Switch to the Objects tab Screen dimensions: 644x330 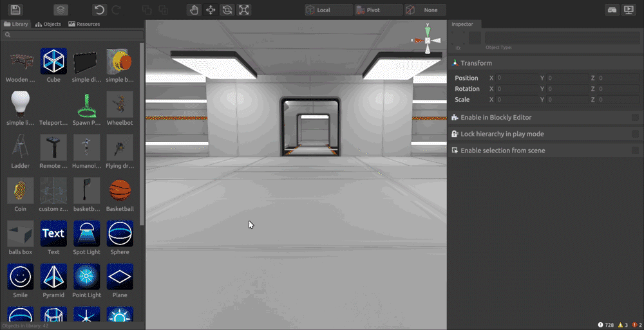point(48,24)
